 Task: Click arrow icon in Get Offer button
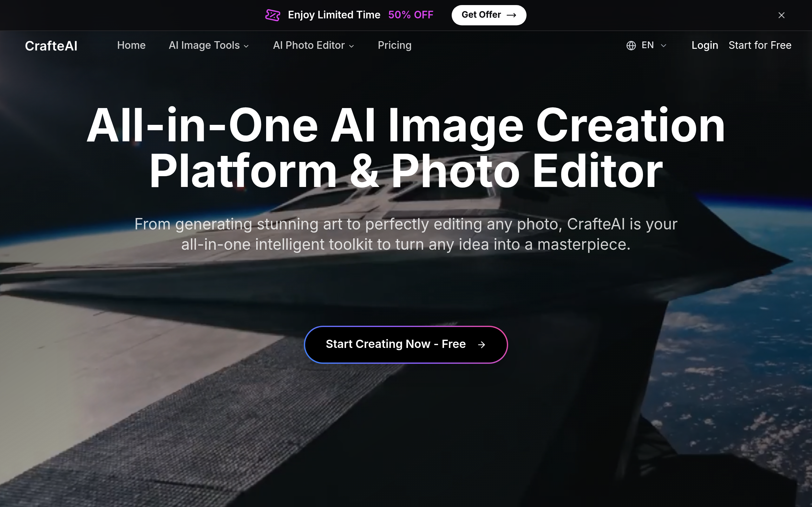(x=511, y=15)
